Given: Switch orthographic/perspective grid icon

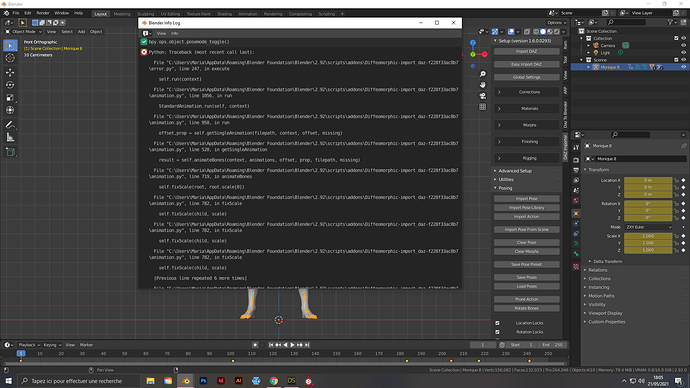Looking at the screenshot, I should 483,107.
